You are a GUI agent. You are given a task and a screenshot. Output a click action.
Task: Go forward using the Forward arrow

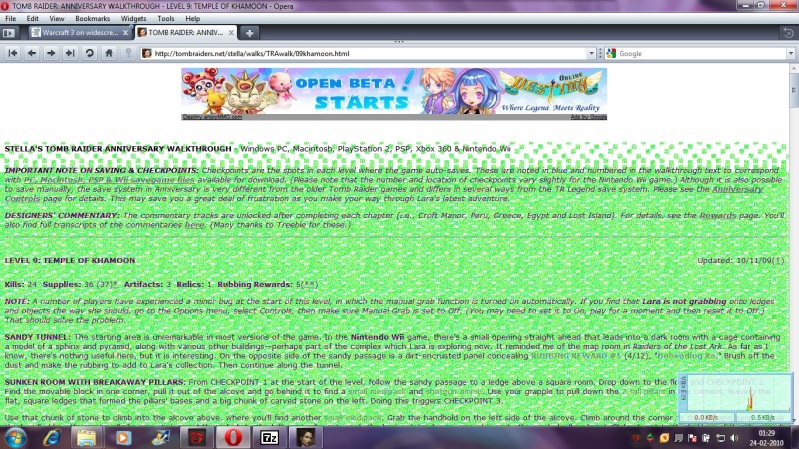point(51,53)
